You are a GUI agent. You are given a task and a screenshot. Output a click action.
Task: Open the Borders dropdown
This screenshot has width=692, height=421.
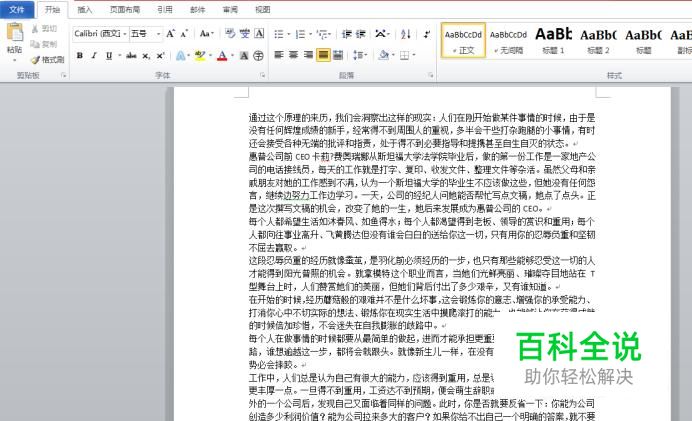click(x=414, y=55)
